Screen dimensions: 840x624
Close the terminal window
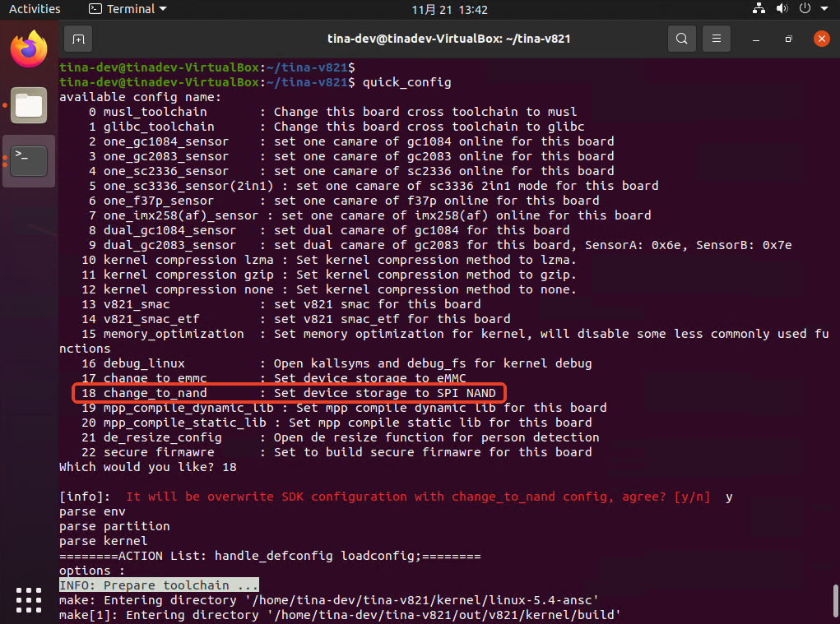[x=820, y=39]
